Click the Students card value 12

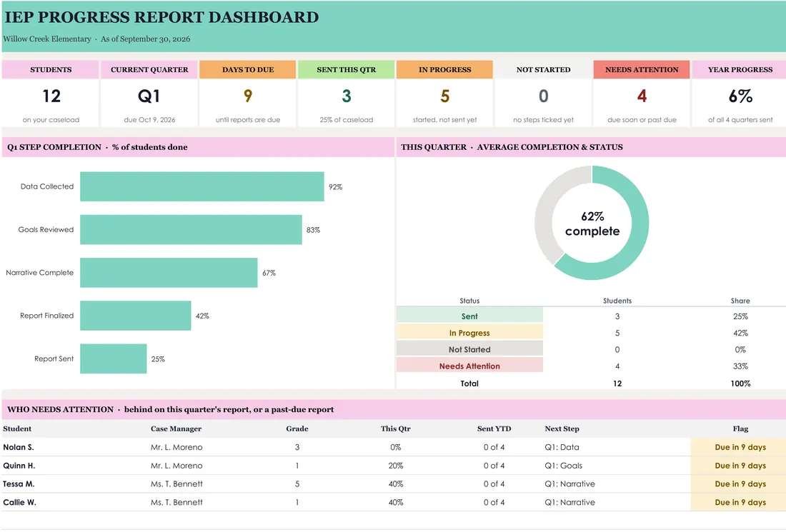(51, 96)
